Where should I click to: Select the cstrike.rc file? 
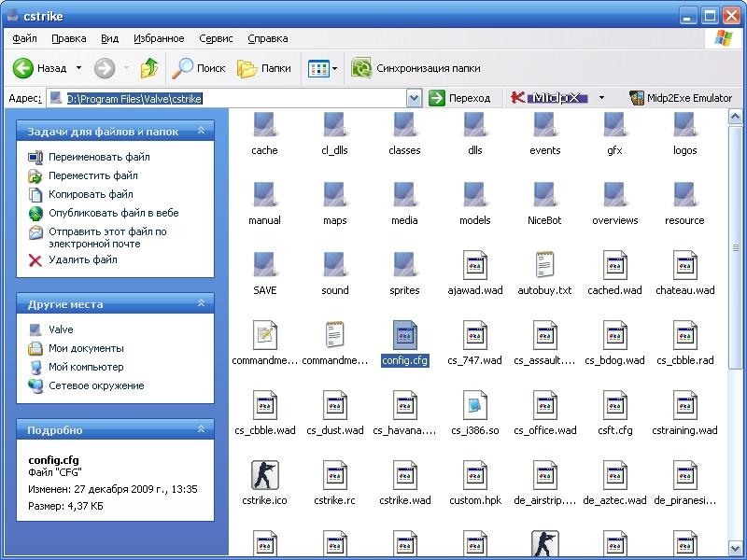click(x=334, y=483)
